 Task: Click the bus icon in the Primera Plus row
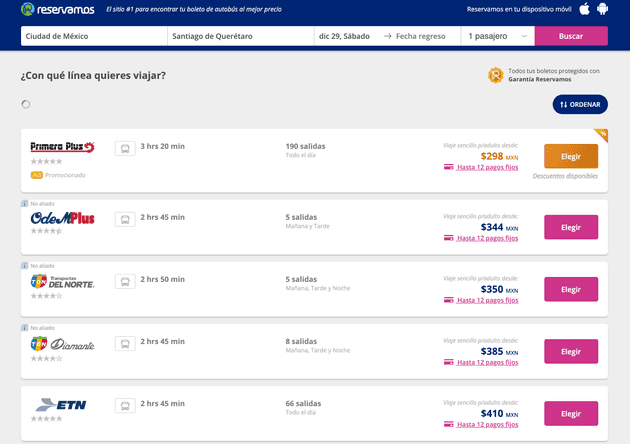coord(125,148)
